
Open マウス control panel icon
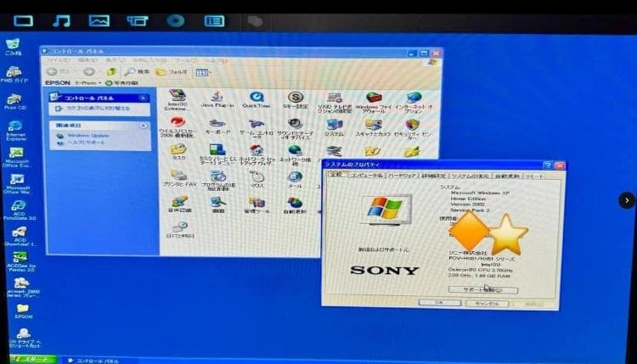tap(256, 179)
